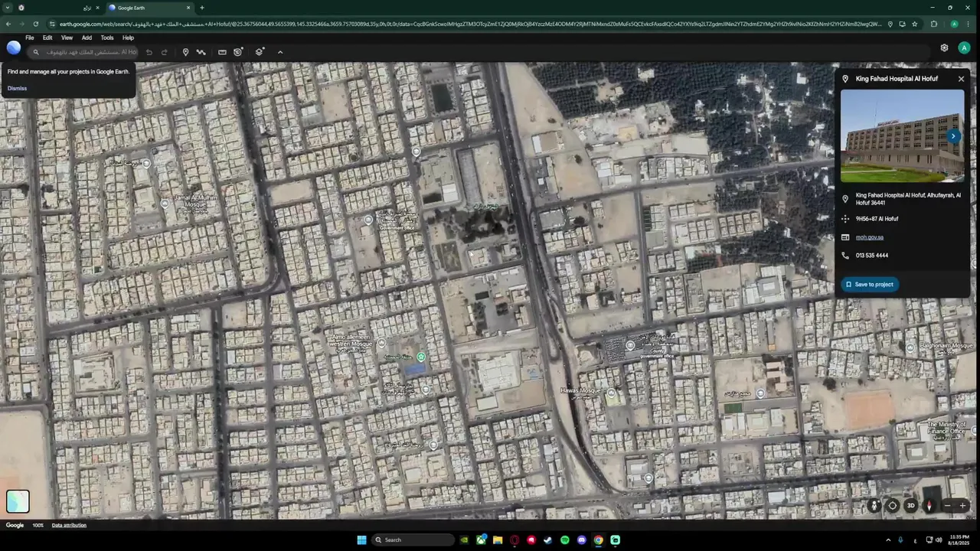The height and width of the screenshot is (551, 980).
Task: Click the Windows taskbar Search box
Action: [413, 540]
